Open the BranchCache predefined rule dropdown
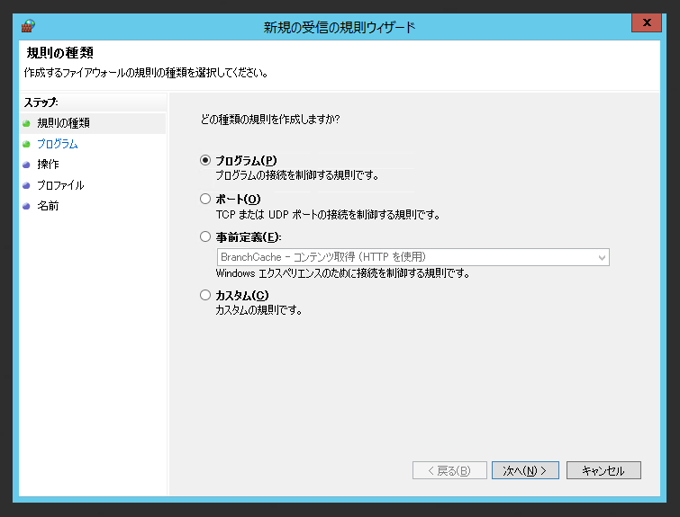The height and width of the screenshot is (517, 680). (413, 257)
